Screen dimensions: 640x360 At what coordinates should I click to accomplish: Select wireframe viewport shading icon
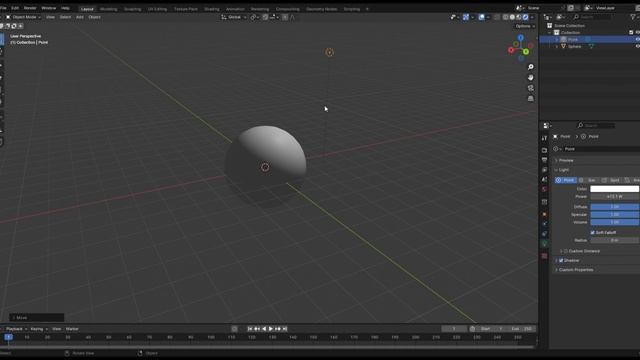click(x=506, y=17)
